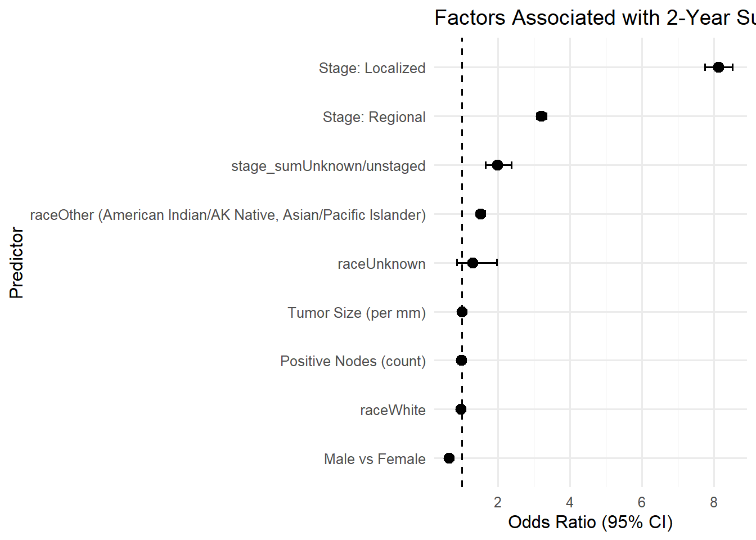Click the raceWhite odds ratio dot
This screenshot has width=756, height=540.
tap(461, 409)
